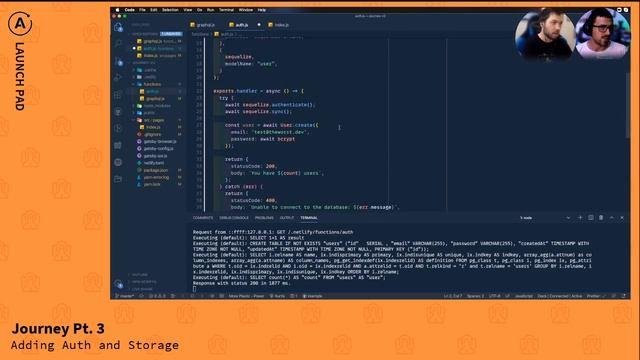
Task: Switch to the index.js editor tab
Action: click(x=279, y=25)
